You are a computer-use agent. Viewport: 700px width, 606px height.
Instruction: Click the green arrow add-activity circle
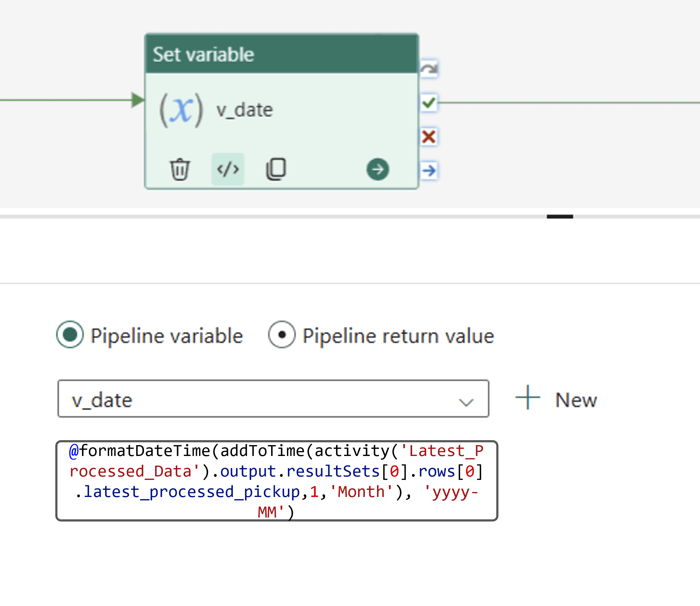[378, 169]
